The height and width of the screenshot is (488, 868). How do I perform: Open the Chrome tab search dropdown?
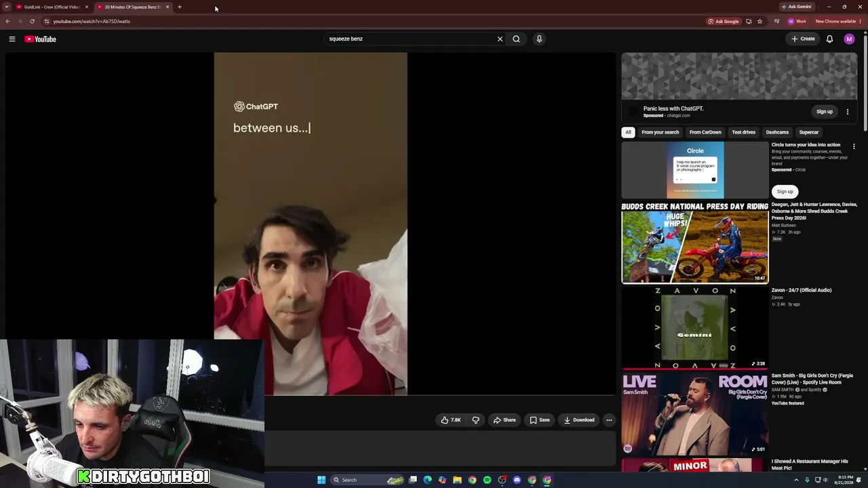click(7, 7)
